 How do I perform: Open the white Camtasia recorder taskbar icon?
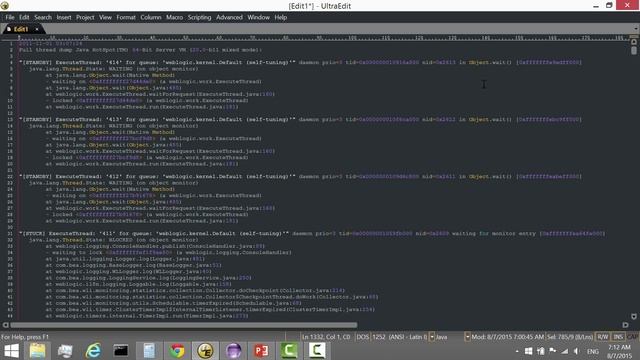(317, 351)
